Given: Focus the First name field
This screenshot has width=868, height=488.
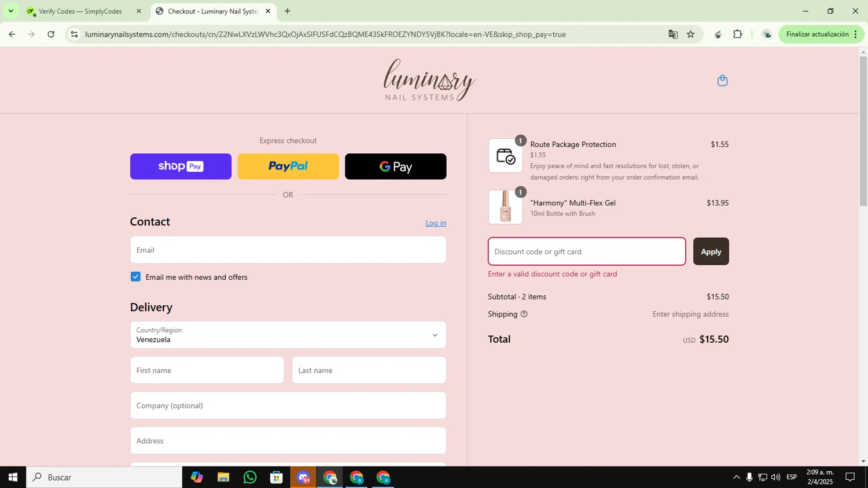Looking at the screenshot, I should [x=207, y=370].
